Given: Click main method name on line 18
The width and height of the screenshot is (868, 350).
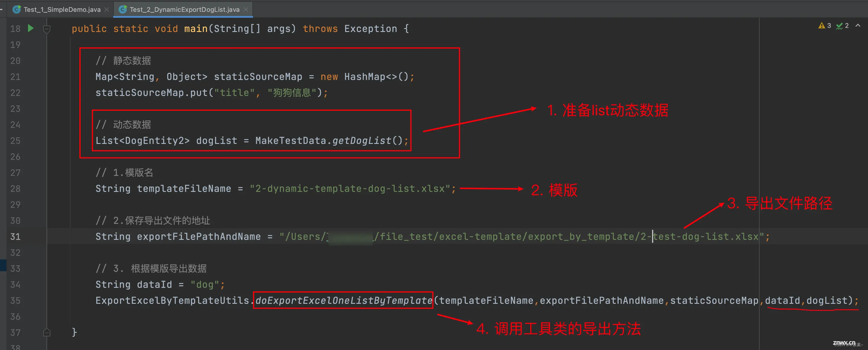Looking at the screenshot, I should (196, 29).
